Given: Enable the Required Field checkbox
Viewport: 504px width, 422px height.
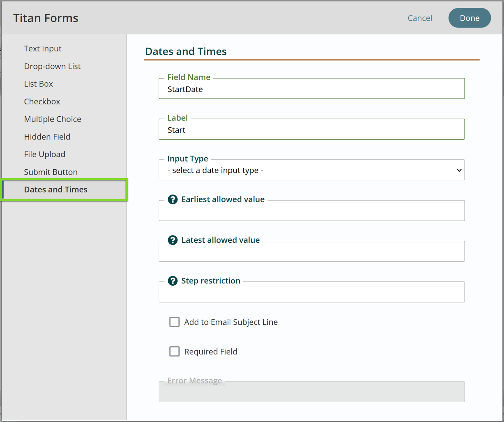Looking at the screenshot, I should (x=174, y=351).
